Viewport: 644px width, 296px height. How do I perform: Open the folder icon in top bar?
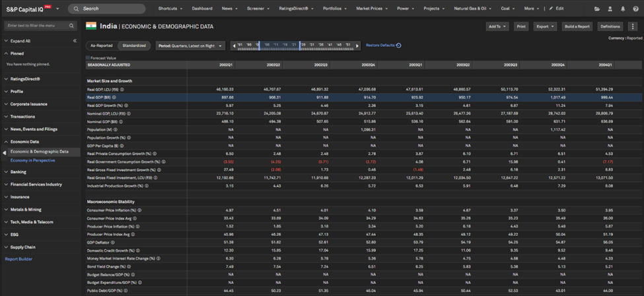[x=596, y=9]
